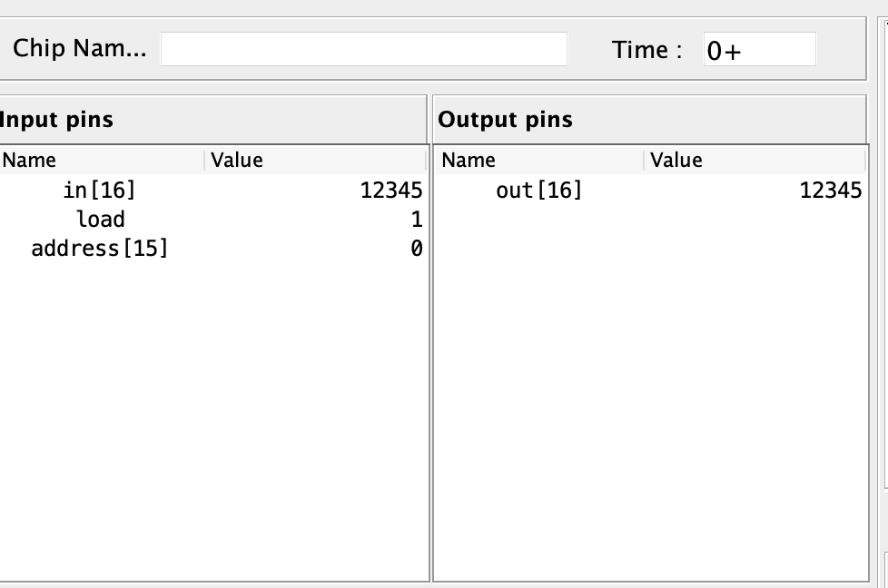Screen dimensions: 888x588
Task: Select the out[16] pin name
Action: point(538,191)
